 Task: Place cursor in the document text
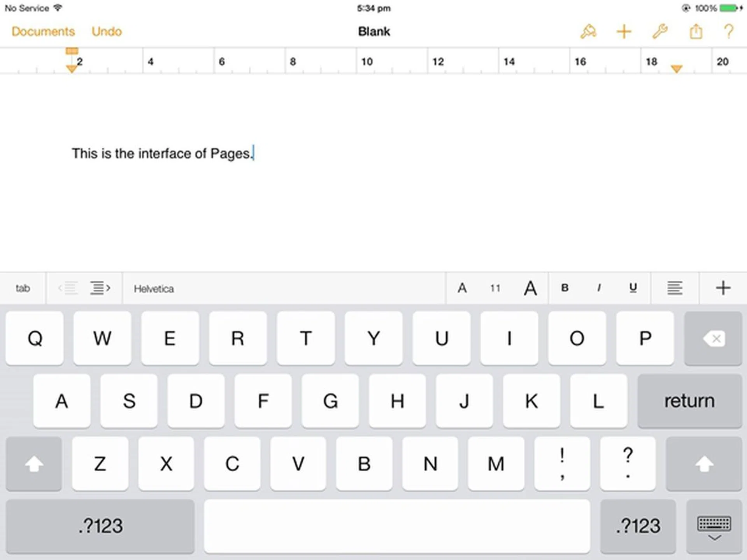pyautogui.click(x=161, y=153)
